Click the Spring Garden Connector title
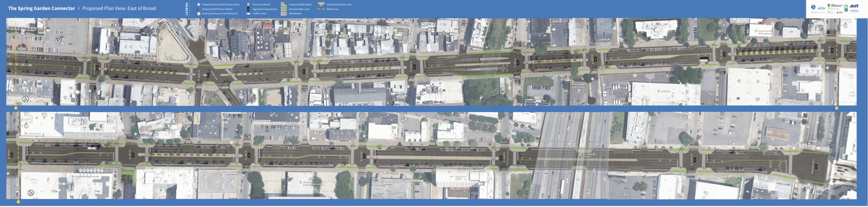The image size is (868, 207). pos(41,8)
